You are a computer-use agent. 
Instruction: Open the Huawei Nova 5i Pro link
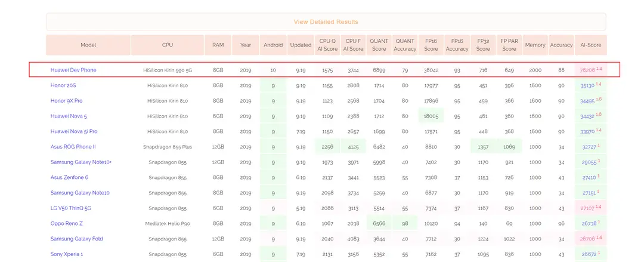click(74, 132)
